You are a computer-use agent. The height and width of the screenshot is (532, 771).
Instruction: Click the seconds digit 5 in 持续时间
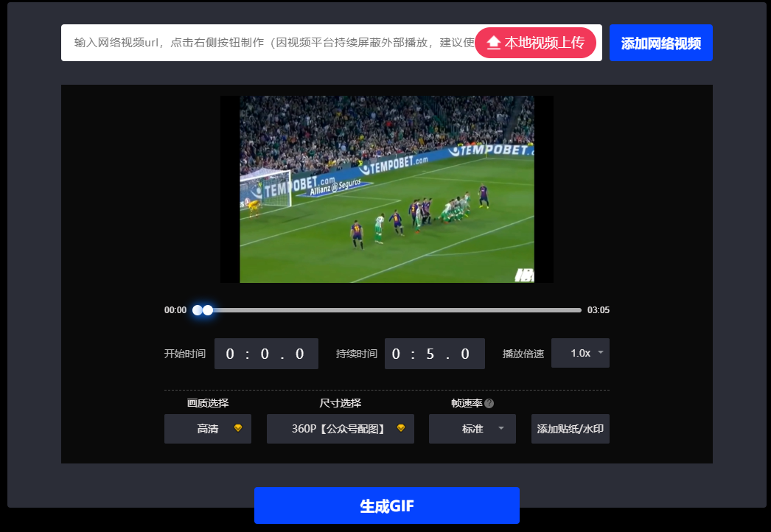coord(430,354)
